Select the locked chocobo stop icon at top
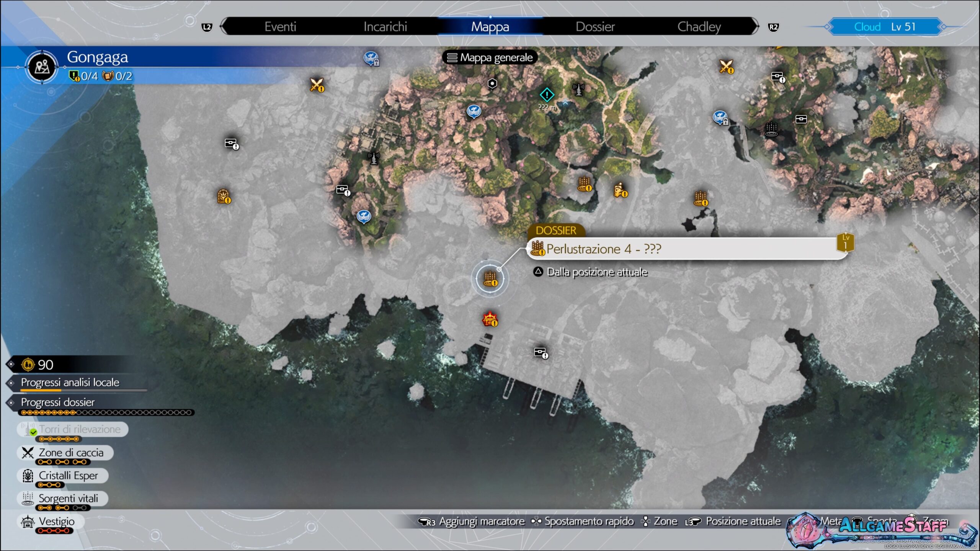 click(371, 59)
